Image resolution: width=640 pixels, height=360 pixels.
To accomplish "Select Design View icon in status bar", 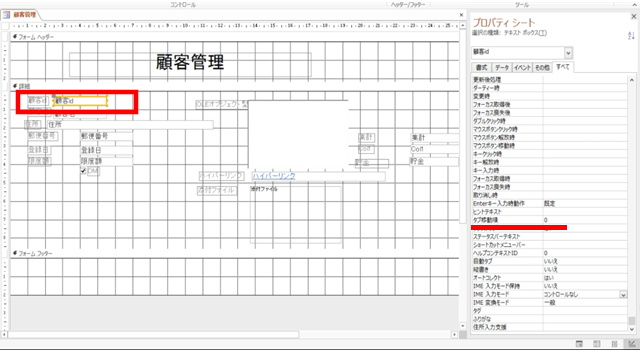I will pos(631,344).
